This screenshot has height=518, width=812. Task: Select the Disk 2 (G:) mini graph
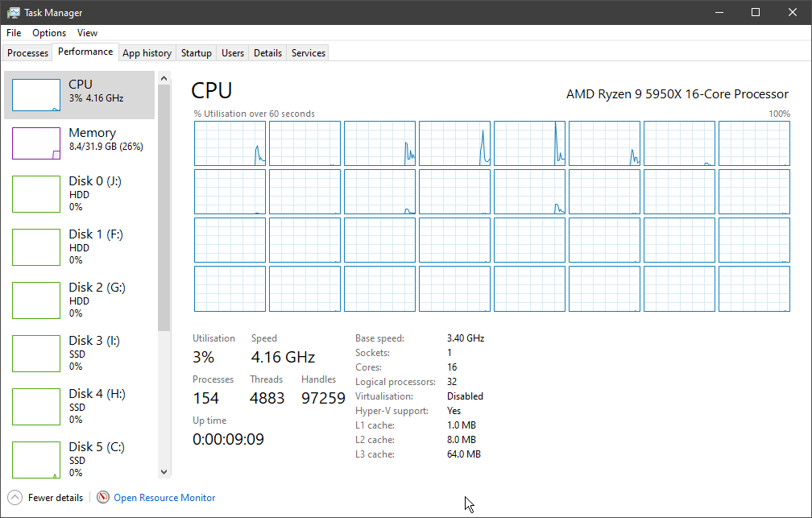point(36,300)
